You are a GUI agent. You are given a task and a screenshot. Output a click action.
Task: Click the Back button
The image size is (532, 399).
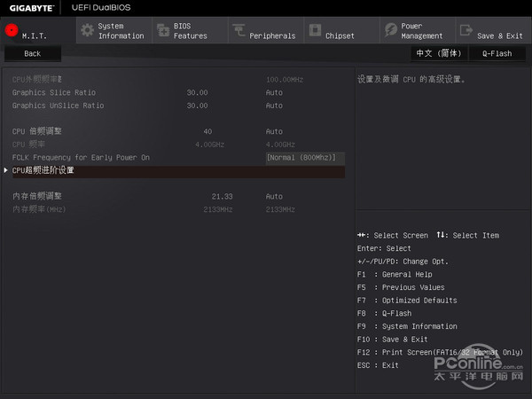pyautogui.click(x=33, y=53)
